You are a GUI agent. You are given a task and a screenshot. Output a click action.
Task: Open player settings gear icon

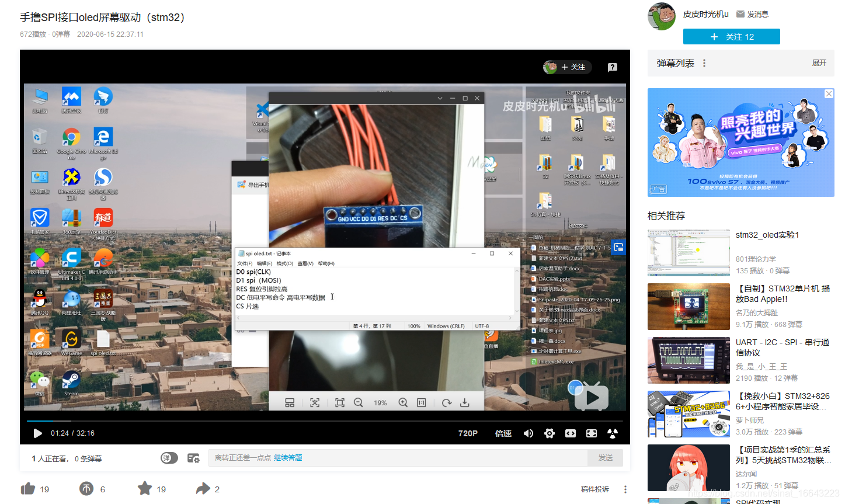click(550, 433)
